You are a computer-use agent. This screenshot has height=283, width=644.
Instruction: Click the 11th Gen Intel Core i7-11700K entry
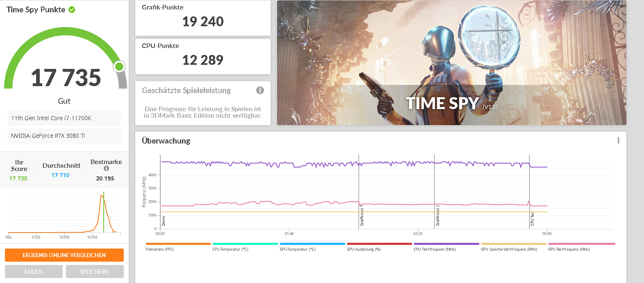pos(64,118)
